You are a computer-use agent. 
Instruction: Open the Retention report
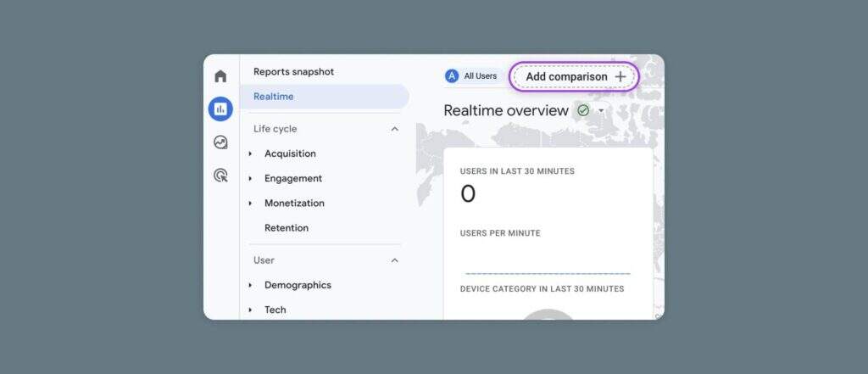287,228
